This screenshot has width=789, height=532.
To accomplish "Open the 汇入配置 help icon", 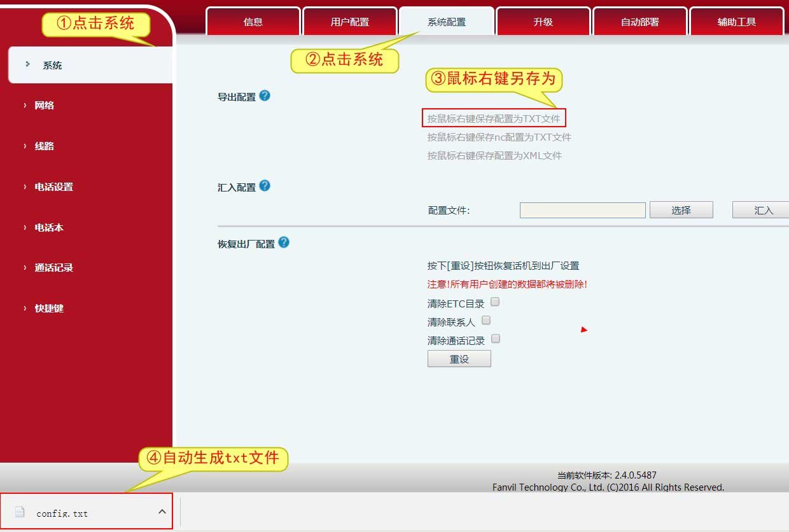I will [x=264, y=186].
